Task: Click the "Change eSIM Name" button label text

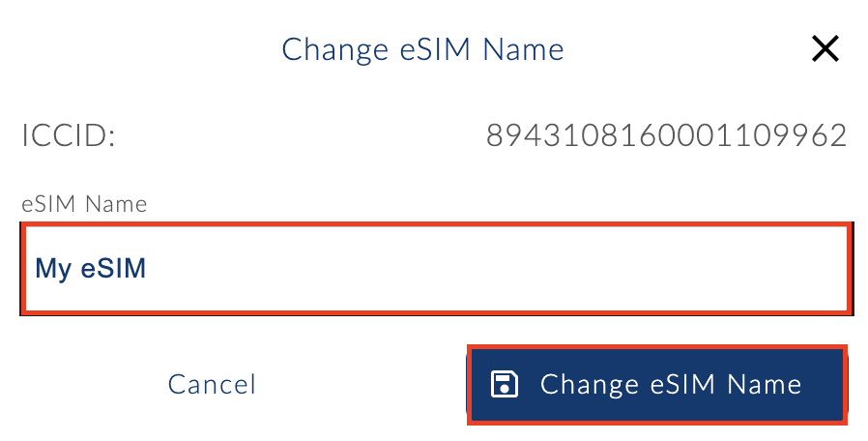Action: 671,385
